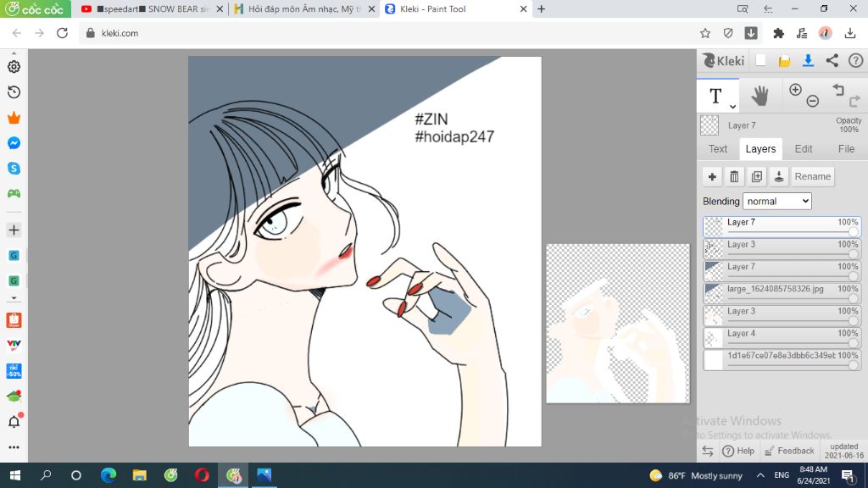Save the image with the download icon
This screenshot has height=488, width=868.
(x=808, y=60)
